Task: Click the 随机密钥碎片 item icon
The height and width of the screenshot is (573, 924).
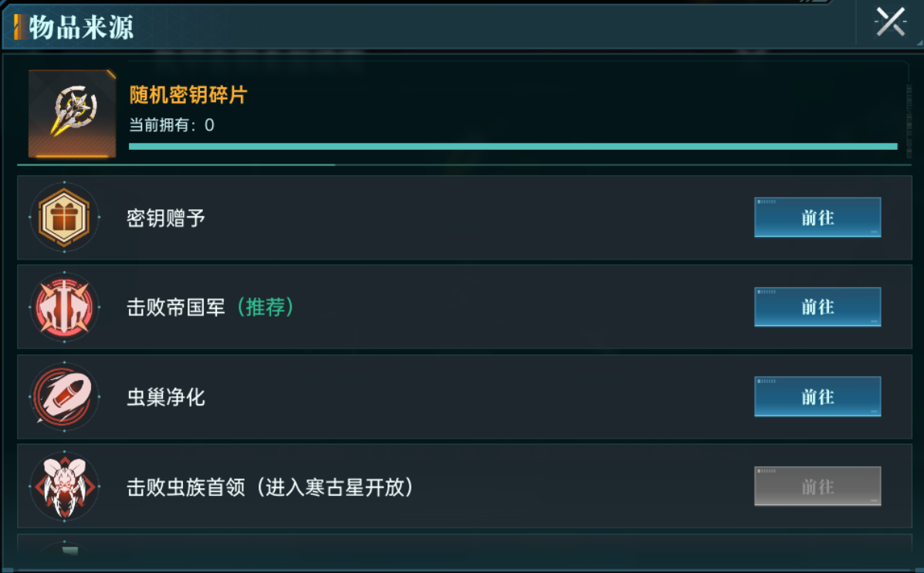Action: 72,114
